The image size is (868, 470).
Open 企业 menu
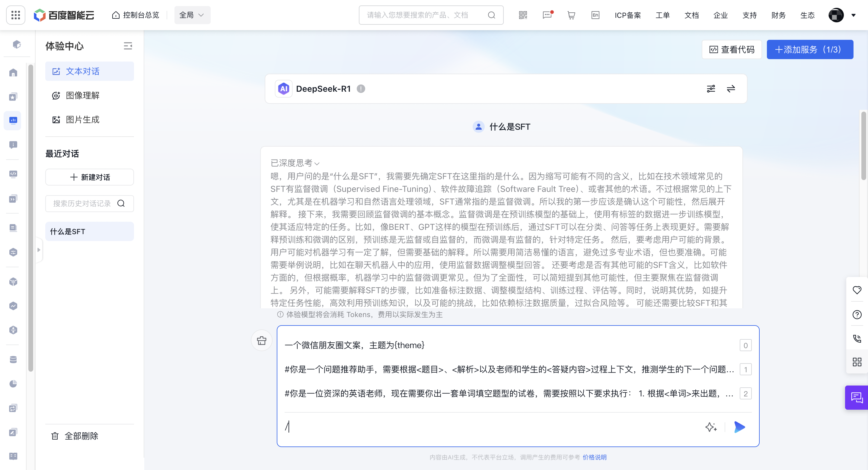coord(721,15)
